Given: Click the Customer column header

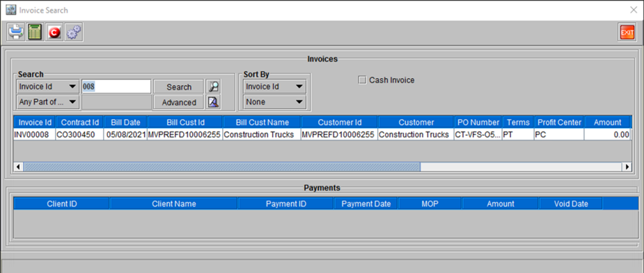Looking at the screenshot, I should point(416,122).
